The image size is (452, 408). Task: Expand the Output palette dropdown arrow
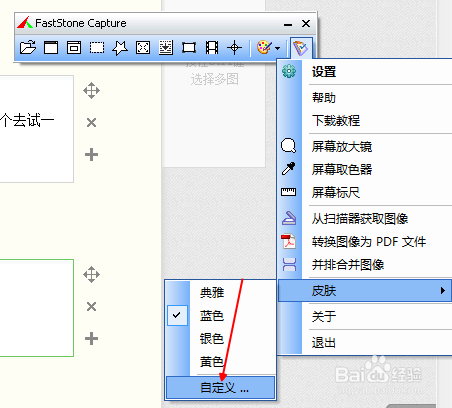278,48
